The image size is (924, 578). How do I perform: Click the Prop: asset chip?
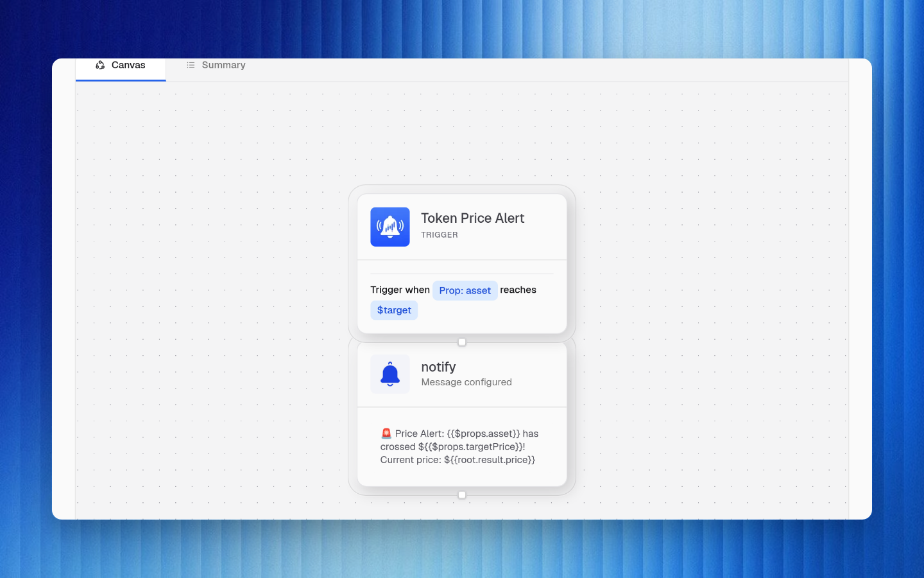pyautogui.click(x=465, y=290)
